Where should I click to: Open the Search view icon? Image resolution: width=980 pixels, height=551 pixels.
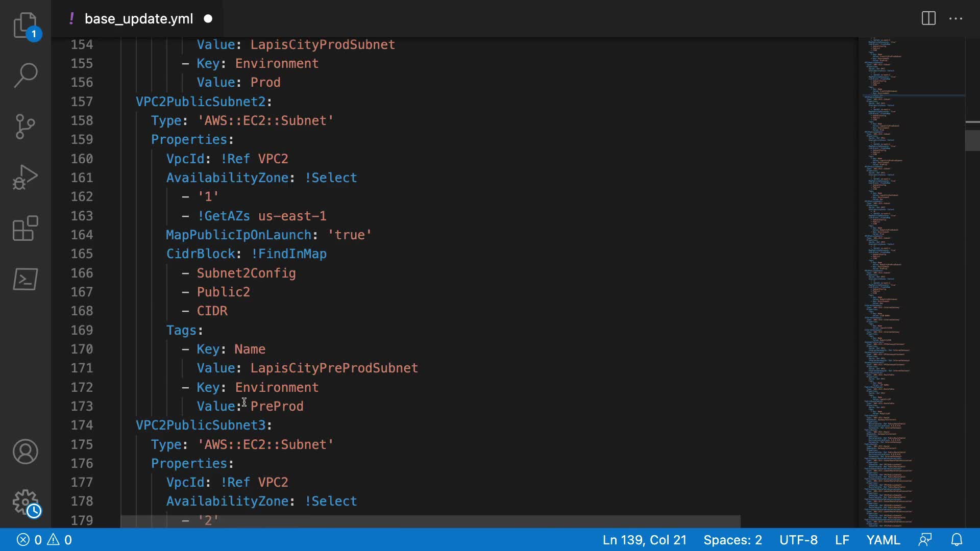tap(25, 76)
